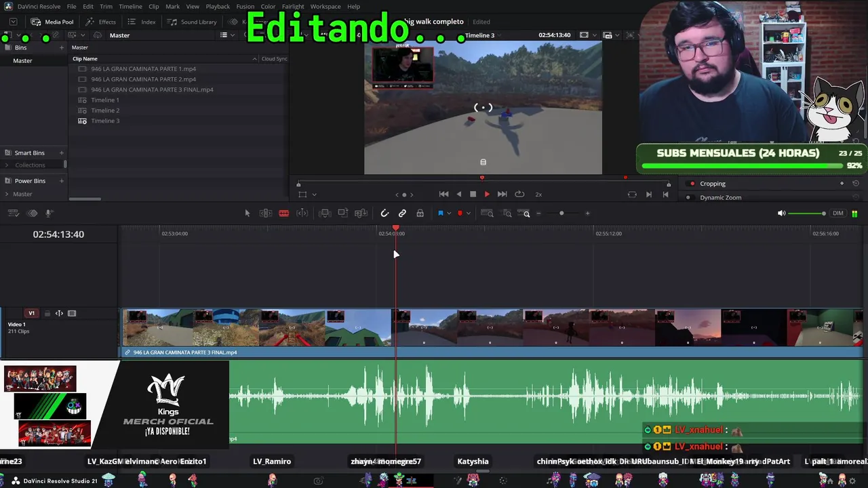The height and width of the screenshot is (488, 868).
Task: Jump to the first frame
Action: tap(443, 195)
